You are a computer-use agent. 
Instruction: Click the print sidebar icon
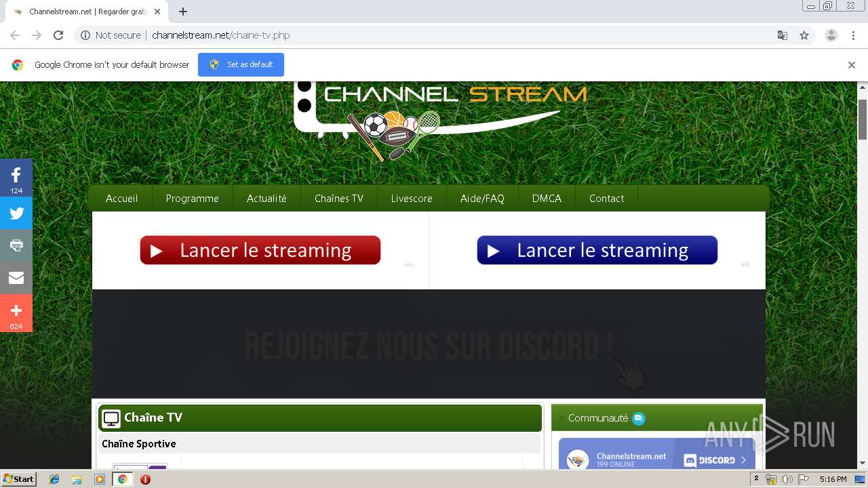point(16,245)
